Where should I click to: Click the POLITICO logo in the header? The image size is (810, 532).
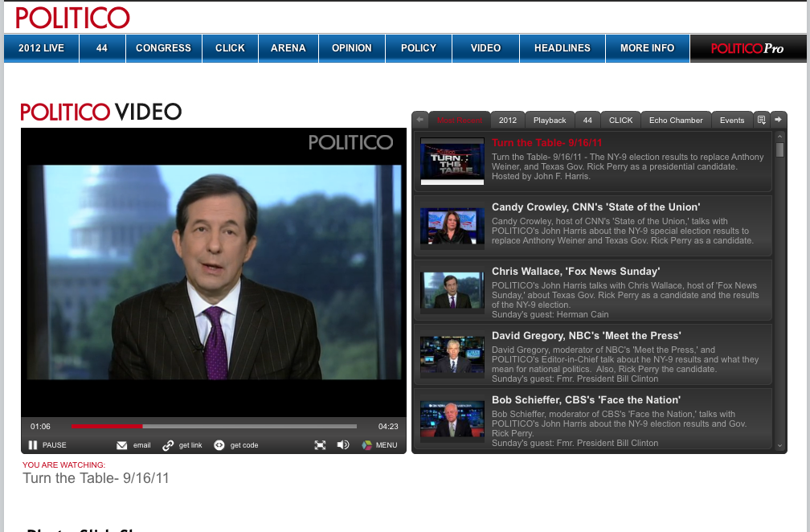coord(72,18)
